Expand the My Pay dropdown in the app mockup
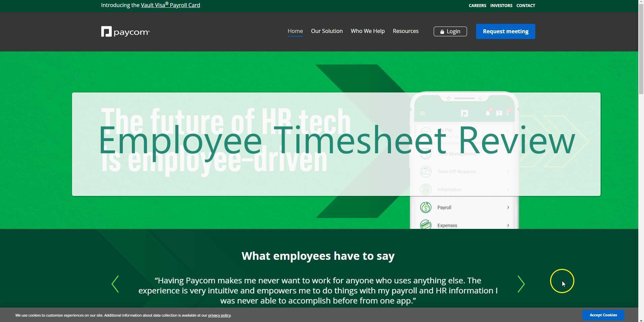 [x=508, y=130]
